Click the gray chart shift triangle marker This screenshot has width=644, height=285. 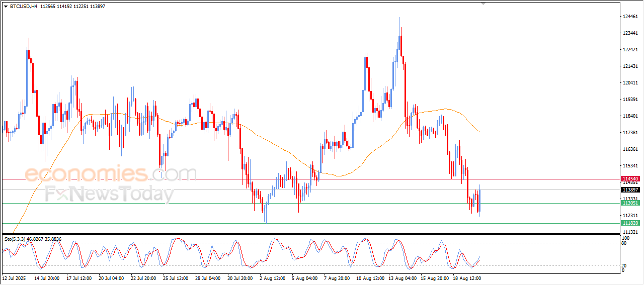[484, 4]
